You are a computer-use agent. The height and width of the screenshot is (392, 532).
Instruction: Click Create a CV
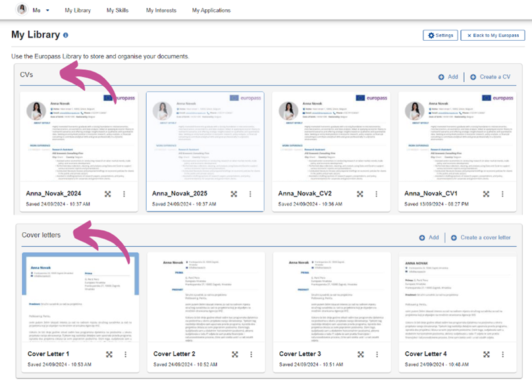tap(491, 77)
